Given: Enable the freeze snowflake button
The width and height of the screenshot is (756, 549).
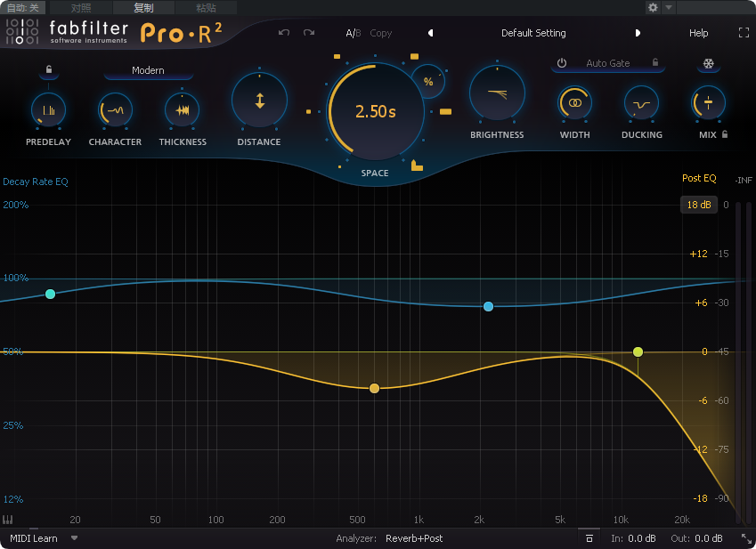Looking at the screenshot, I should tap(708, 63).
